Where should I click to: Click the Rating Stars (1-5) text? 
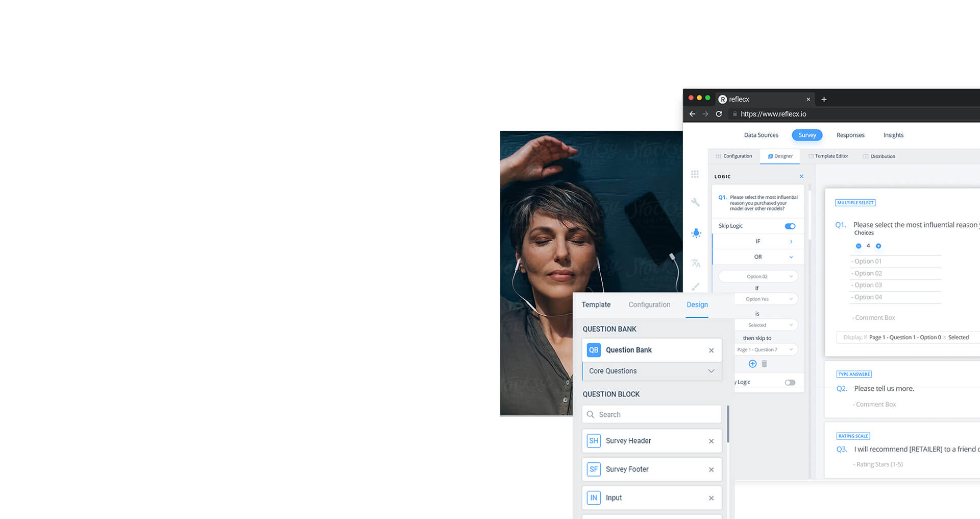[x=879, y=464]
